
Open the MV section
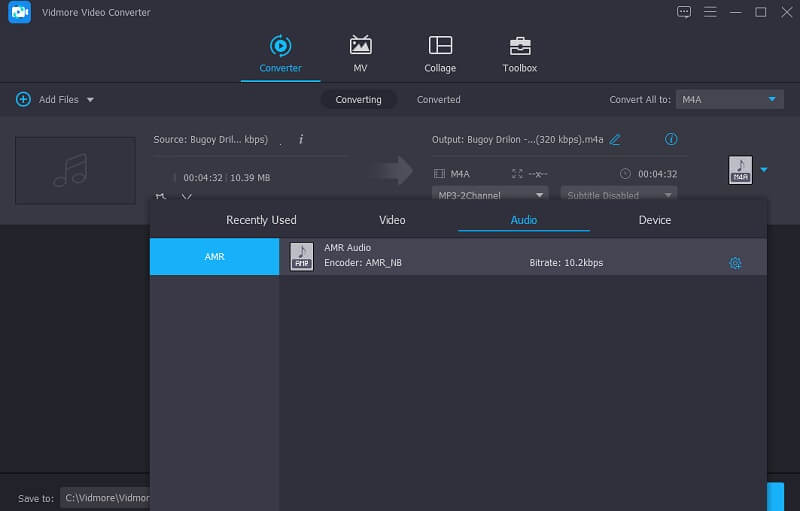coord(360,53)
